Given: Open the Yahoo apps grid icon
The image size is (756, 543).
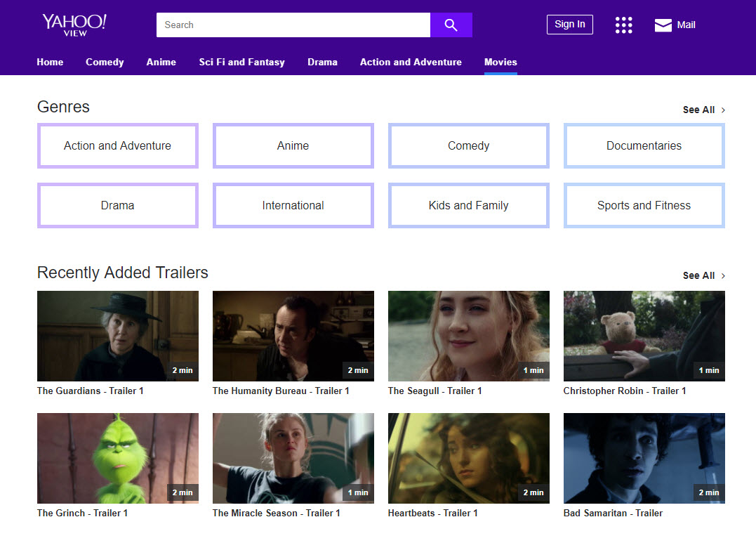Looking at the screenshot, I should [x=623, y=25].
